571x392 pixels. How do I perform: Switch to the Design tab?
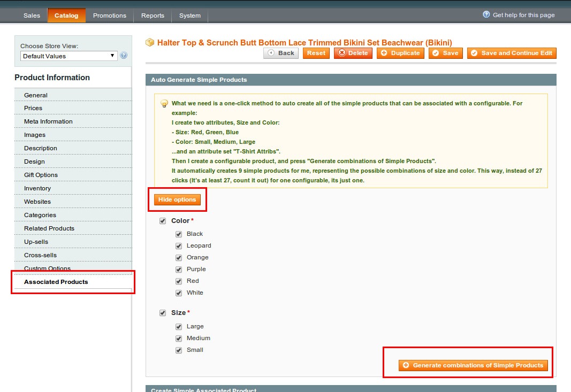73,162
